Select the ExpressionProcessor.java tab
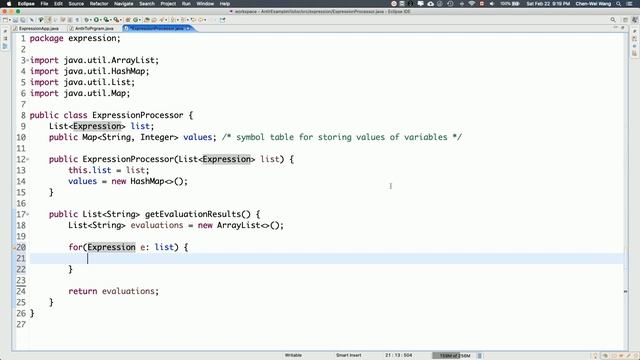This screenshot has width=640, height=360. click(157, 29)
